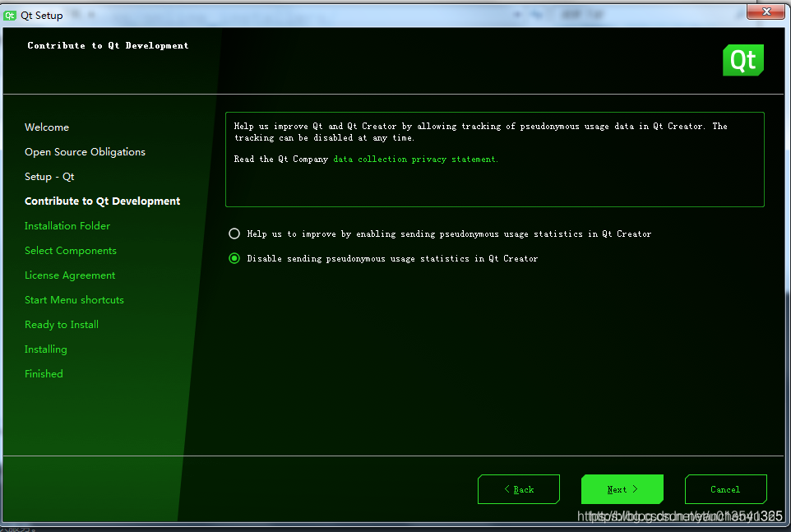Click the Qt Setup title bar icon
This screenshot has height=532, width=791.
coord(10,16)
